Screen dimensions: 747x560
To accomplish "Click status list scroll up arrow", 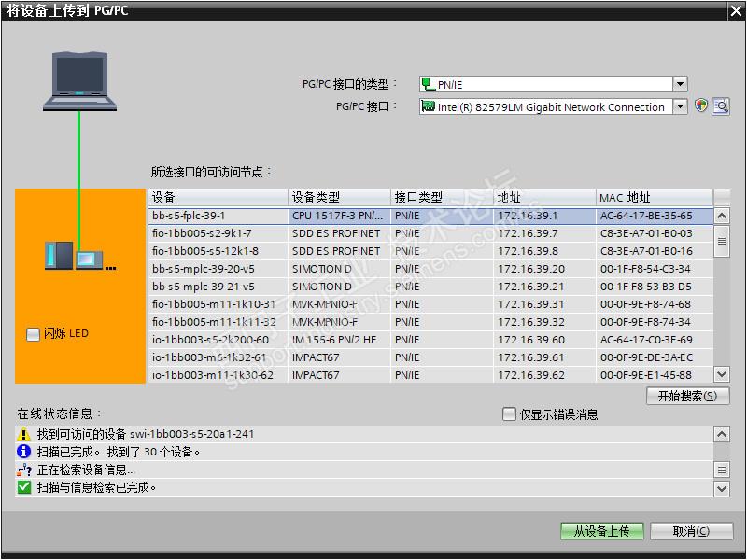I will coord(721,434).
